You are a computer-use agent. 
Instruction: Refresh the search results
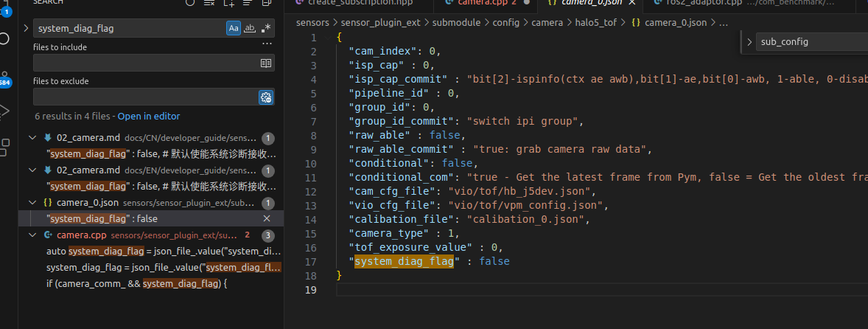(190, 3)
